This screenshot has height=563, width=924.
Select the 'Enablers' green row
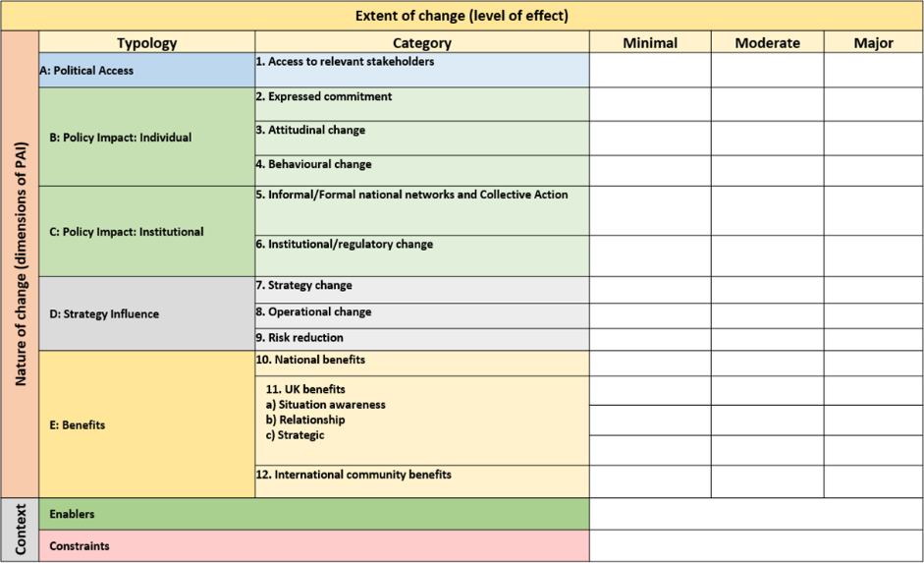pos(314,514)
